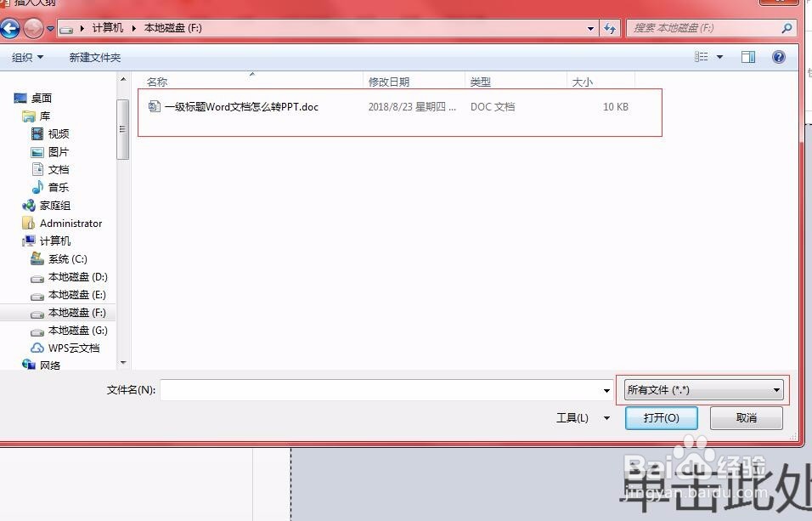Image resolution: width=812 pixels, height=521 pixels.
Task: Click the DOC 文档 type cell
Action: click(x=493, y=107)
